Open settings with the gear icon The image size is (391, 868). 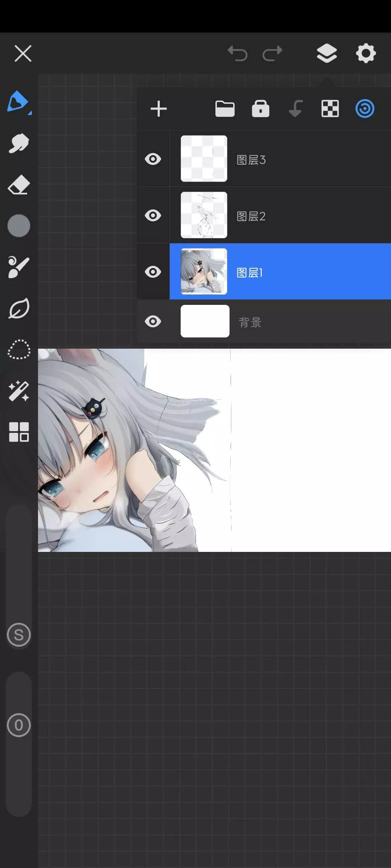tap(366, 54)
